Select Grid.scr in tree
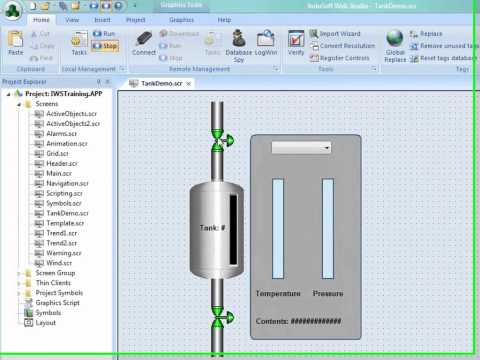The height and width of the screenshot is (360, 480). coord(57,154)
